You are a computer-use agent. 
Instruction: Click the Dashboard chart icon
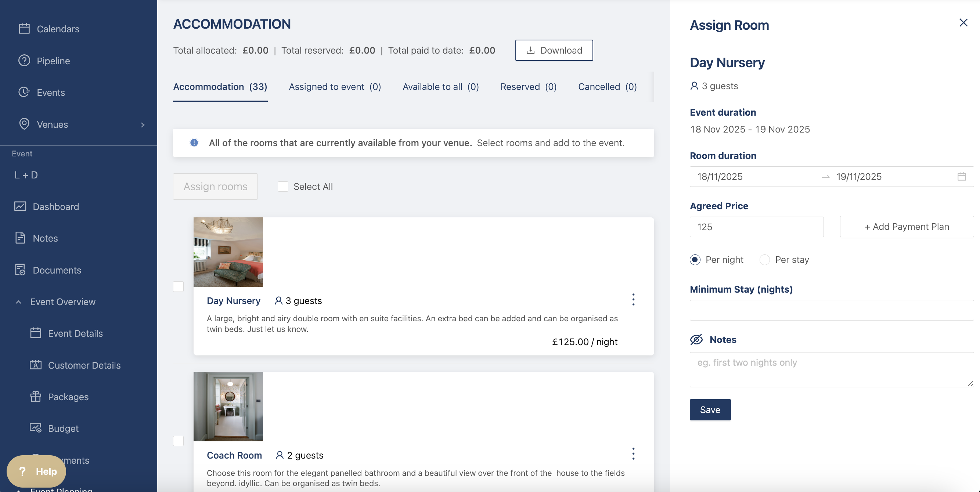[x=20, y=206]
